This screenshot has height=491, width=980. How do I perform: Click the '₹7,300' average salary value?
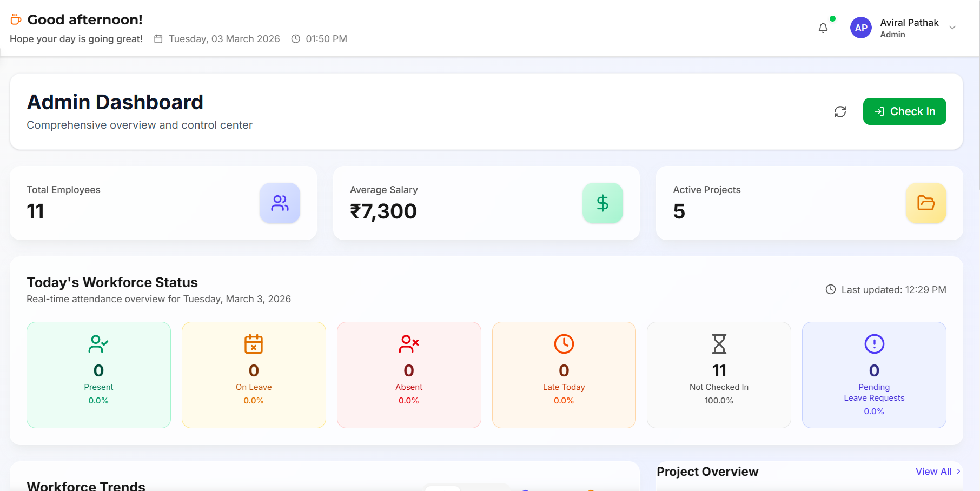tap(383, 211)
